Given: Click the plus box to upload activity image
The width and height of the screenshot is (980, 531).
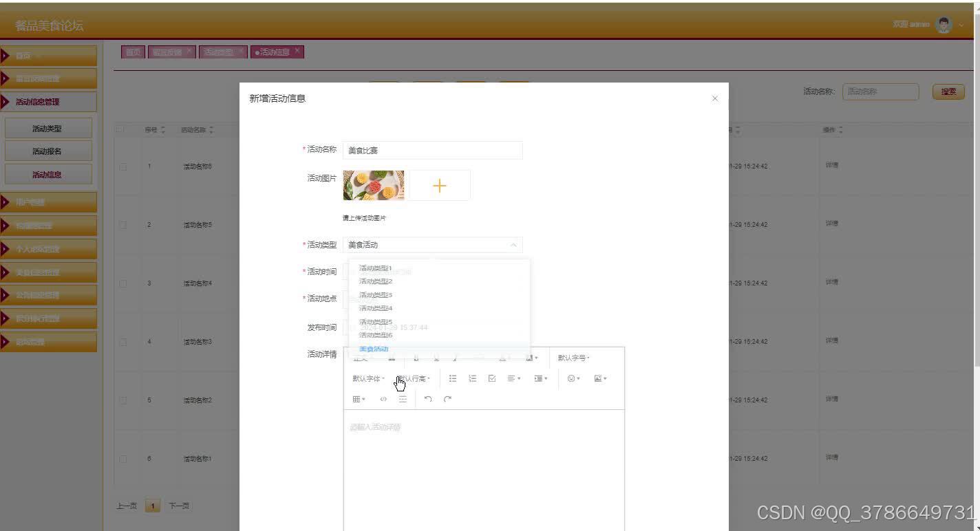Looking at the screenshot, I should [440, 185].
